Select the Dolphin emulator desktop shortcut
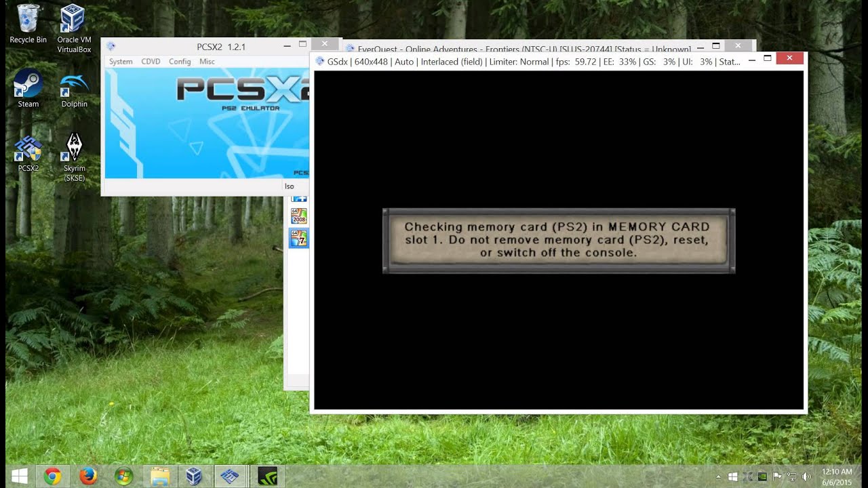 74,91
